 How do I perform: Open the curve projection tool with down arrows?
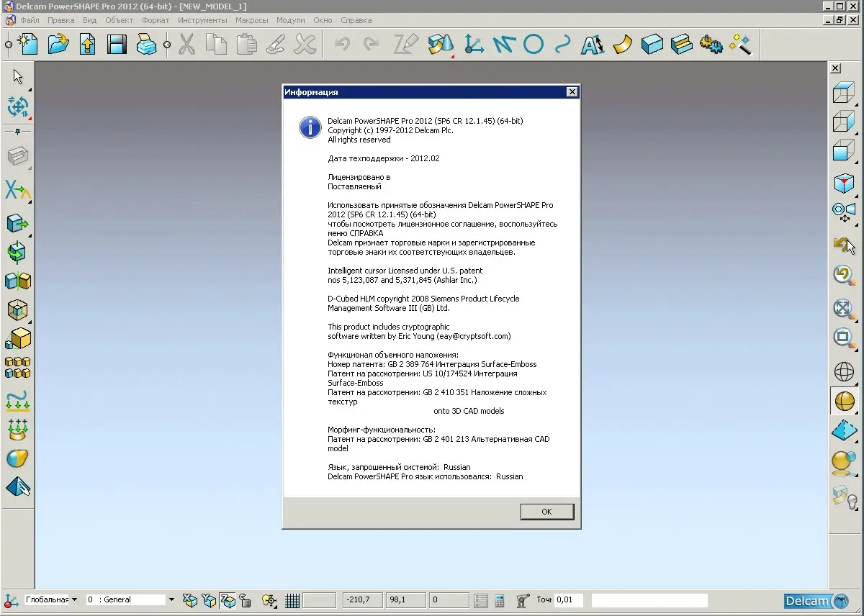coord(17,400)
